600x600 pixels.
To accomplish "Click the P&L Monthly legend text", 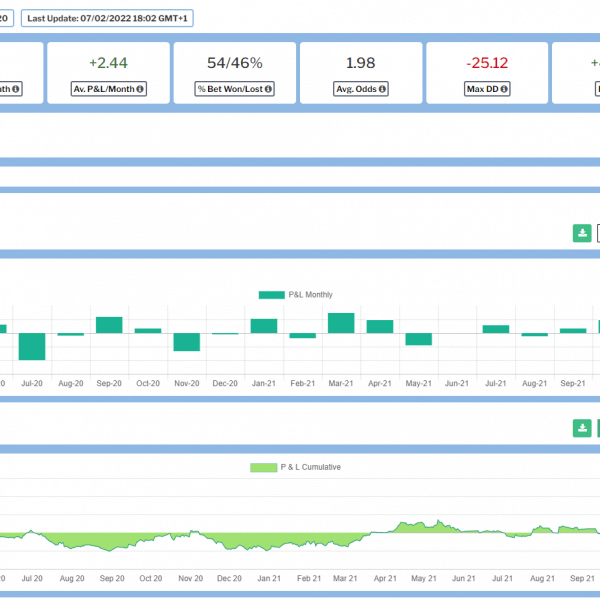I will click(x=310, y=295).
